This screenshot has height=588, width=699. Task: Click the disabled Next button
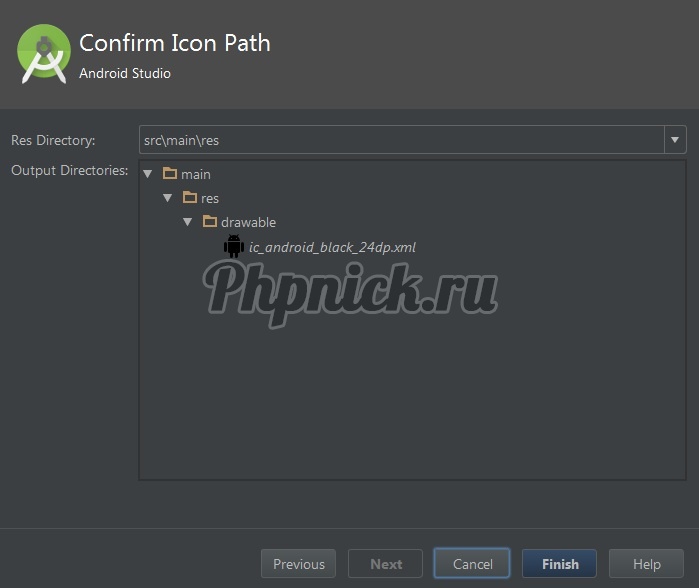[385, 564]
